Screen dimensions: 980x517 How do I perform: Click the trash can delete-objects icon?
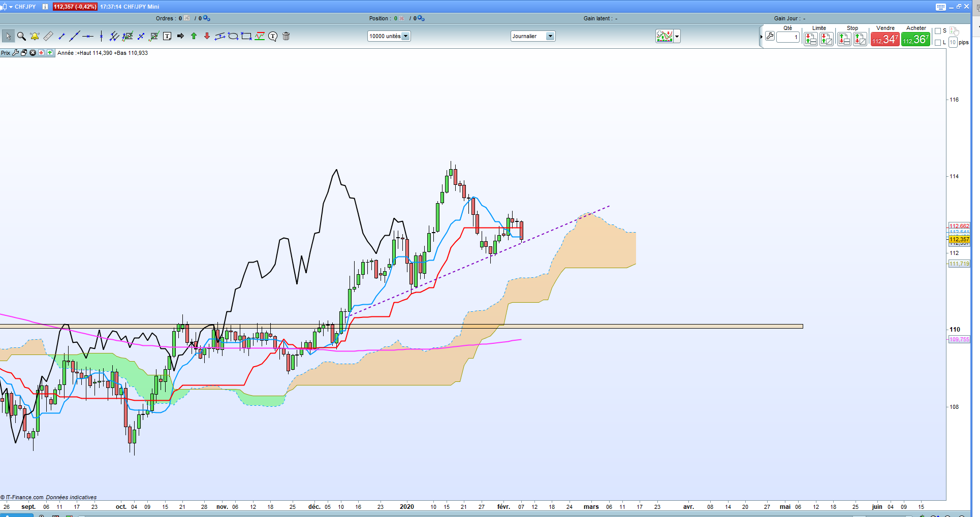[286, 36]
